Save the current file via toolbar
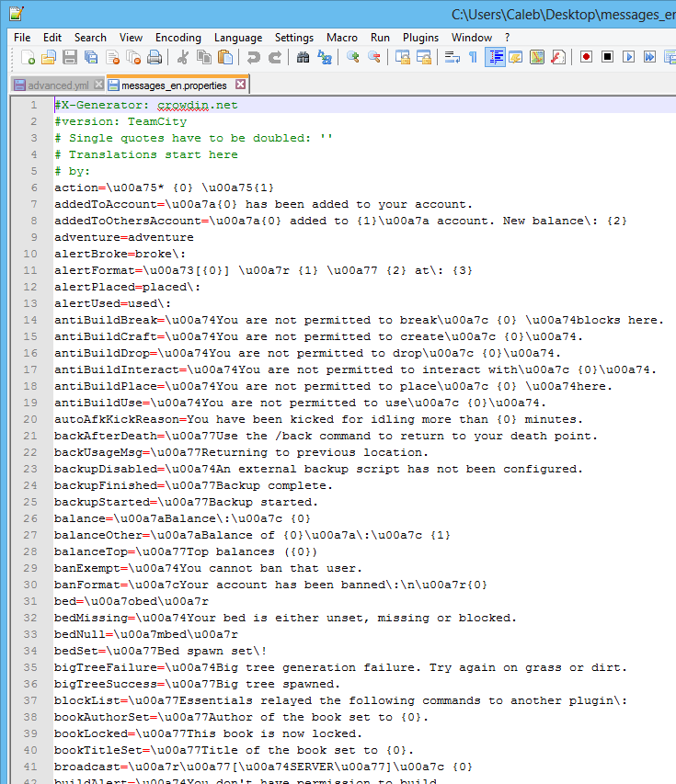Image resolution: width=676 pixels, height=784 pixels. pyautogui.click(x=69, y=57)
